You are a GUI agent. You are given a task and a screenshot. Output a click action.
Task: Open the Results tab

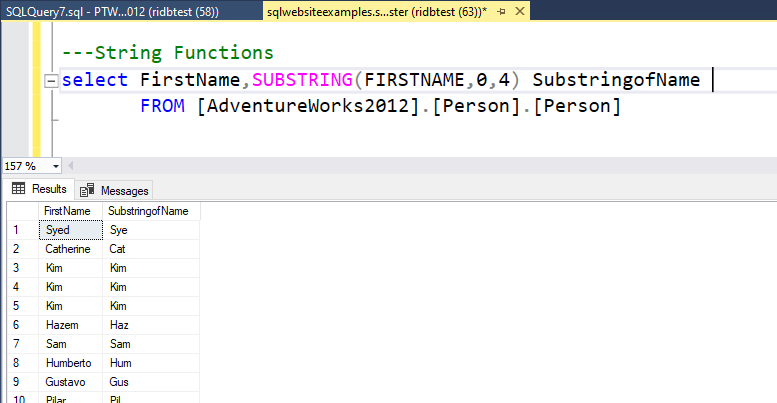[x=39, y=189]
